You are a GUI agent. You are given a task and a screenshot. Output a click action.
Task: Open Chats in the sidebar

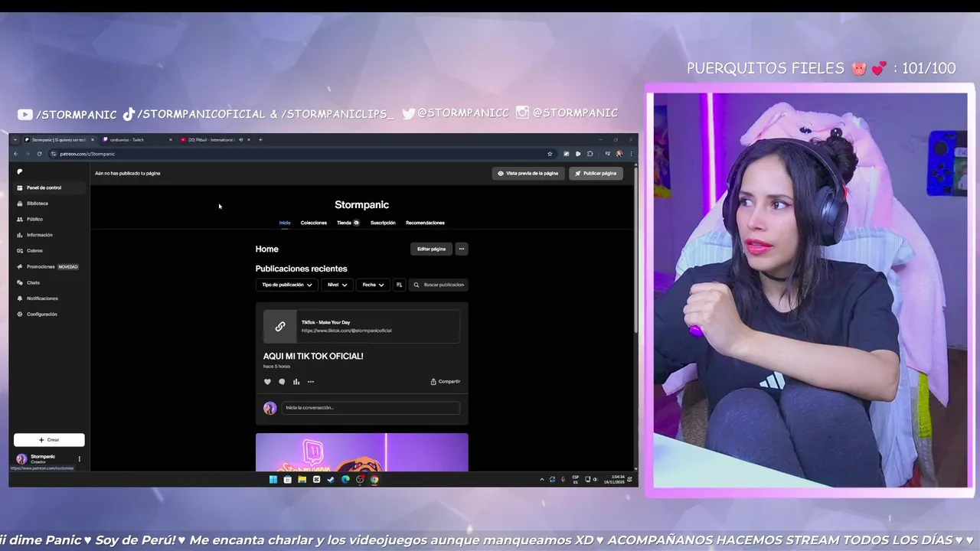[49, 282]
